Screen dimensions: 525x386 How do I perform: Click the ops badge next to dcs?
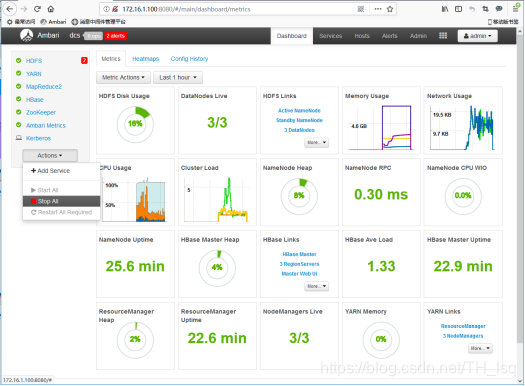[93, 36]
